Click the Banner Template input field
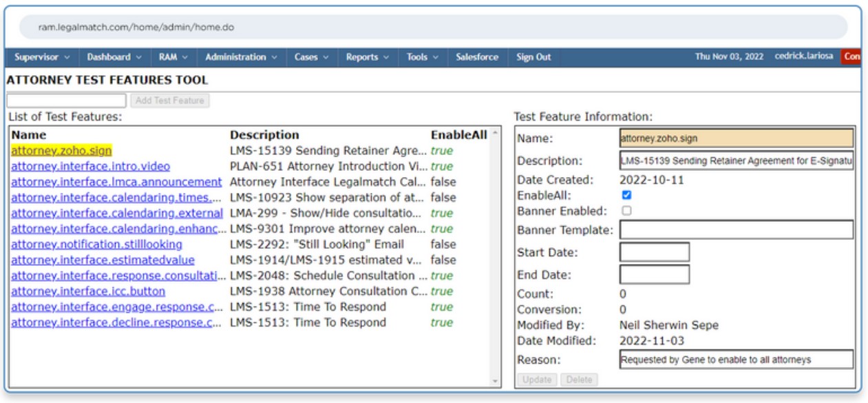 tap(736, 230)
